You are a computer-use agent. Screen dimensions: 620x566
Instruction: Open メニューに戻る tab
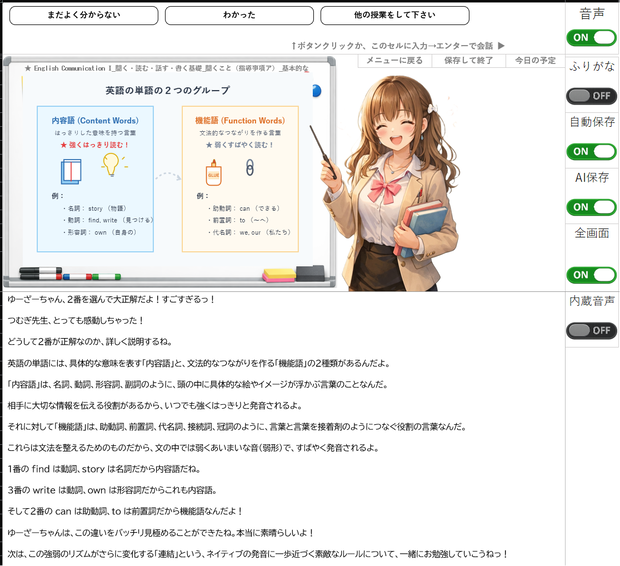395,61
